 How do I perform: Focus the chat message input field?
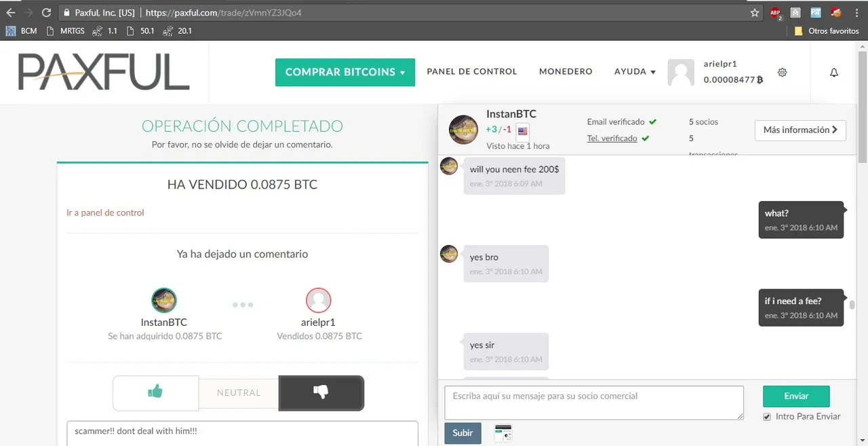[594, 403]
